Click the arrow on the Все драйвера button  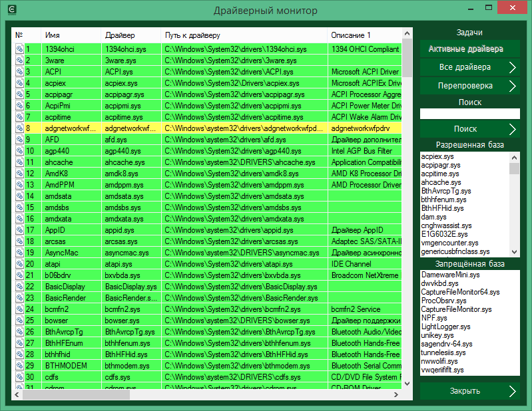coord(512,67)
